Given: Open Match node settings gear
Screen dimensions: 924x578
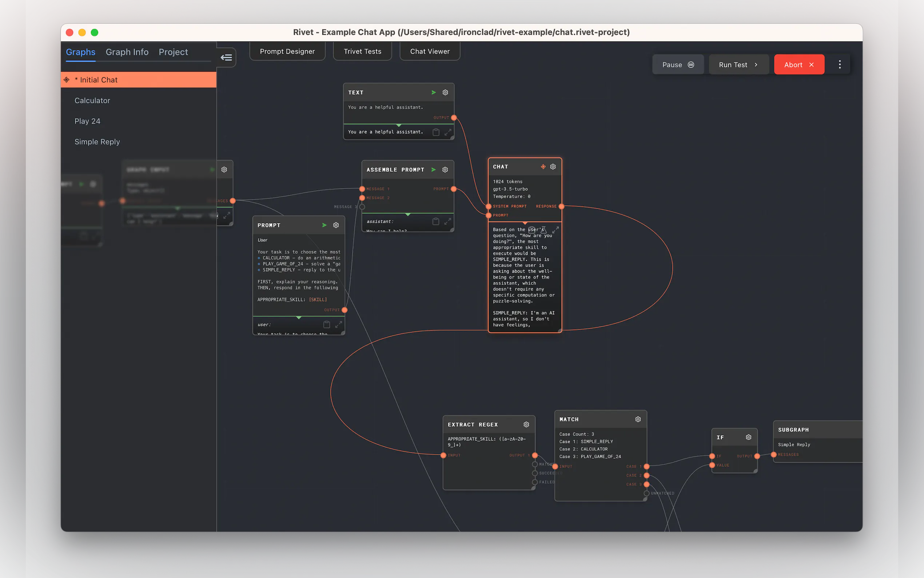Looking at the screenshot, I should pyautogui.click(x=637, y=419).
